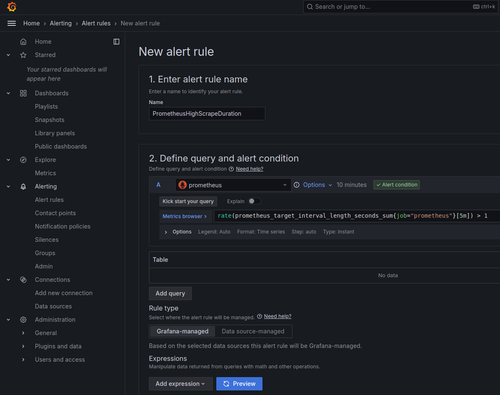The width and height of the screenshot is (500, 395).
Task: Click the Search or jump to field
Action: pyautogui.click(x=401, y=7)
